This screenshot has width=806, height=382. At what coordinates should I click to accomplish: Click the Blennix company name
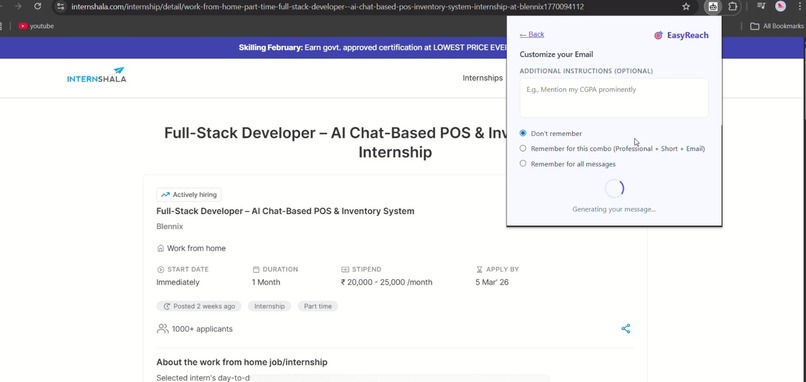(170, 226)
